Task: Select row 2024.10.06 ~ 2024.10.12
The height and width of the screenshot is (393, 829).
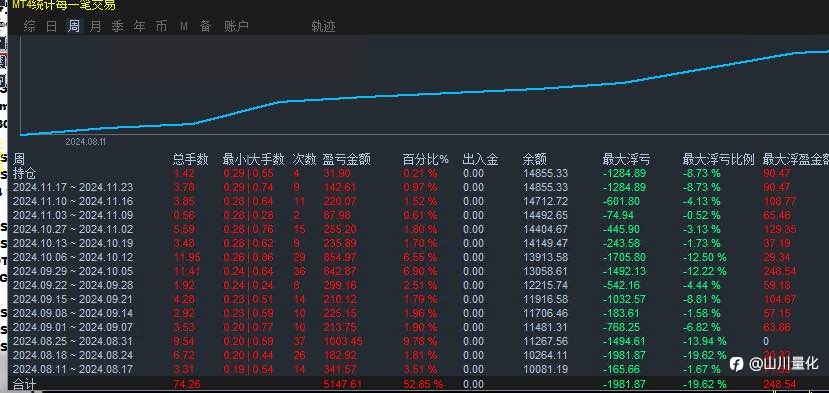Action: (x=73, y=258)
